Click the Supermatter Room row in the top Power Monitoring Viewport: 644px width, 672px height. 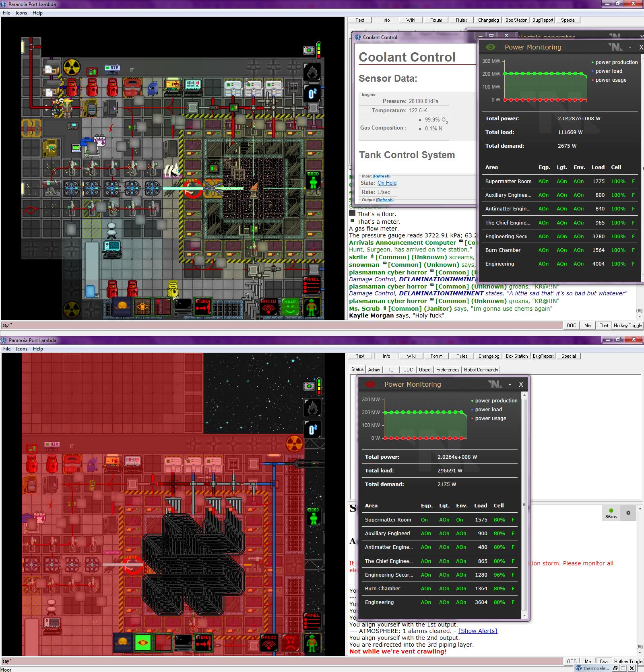click(560, 181)
